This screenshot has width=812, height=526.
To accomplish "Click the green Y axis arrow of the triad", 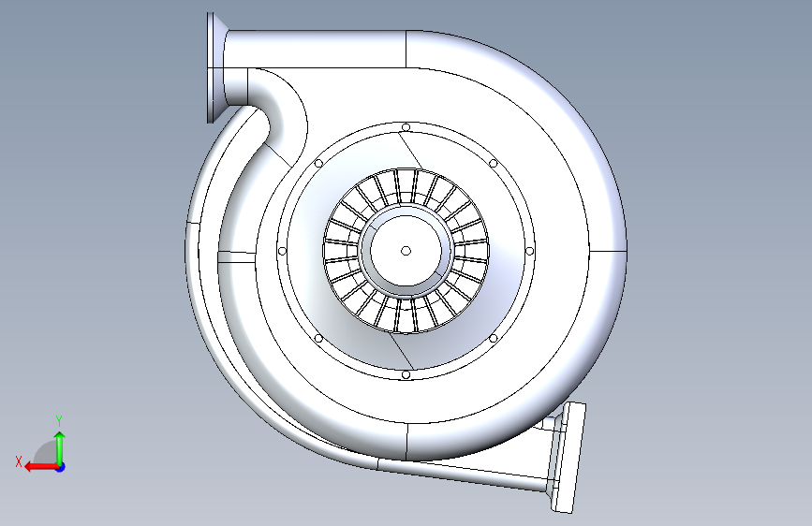I will (x=60, y=449).
